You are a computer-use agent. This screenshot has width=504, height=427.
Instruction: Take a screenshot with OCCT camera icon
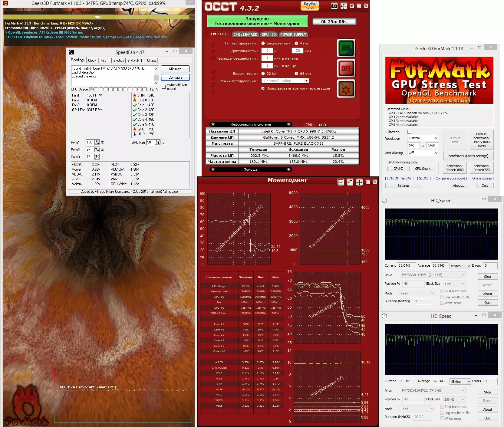coord(334,6)
